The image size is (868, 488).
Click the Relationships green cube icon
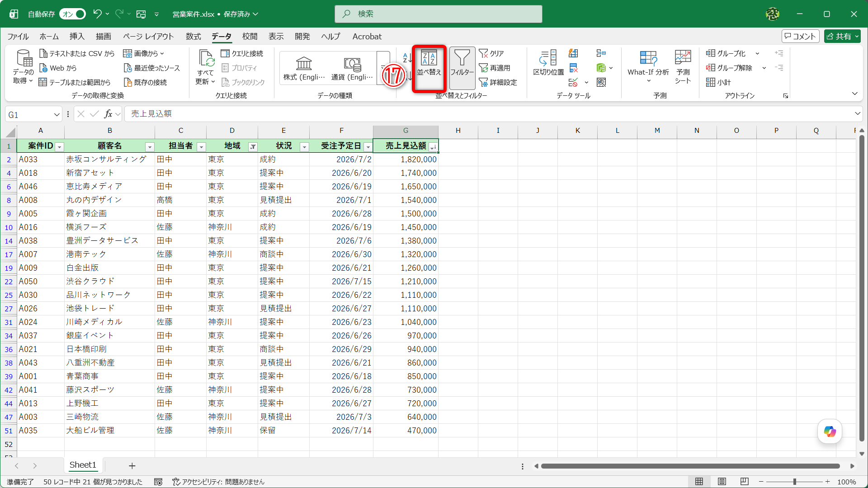pyautogui.click(x=601, y=68)
